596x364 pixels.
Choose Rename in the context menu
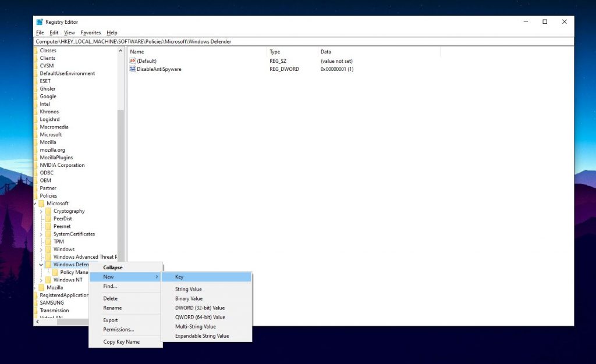pos(126,308)
